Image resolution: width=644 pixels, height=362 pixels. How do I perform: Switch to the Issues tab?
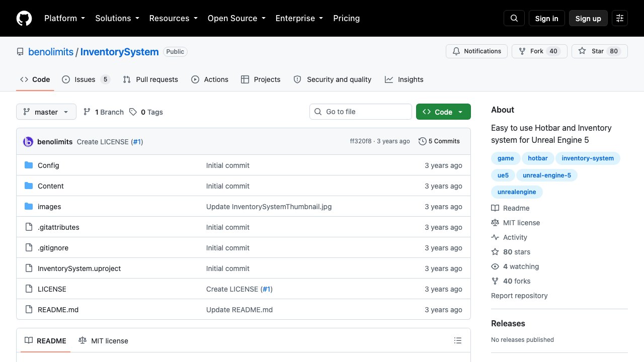[86, 79]
